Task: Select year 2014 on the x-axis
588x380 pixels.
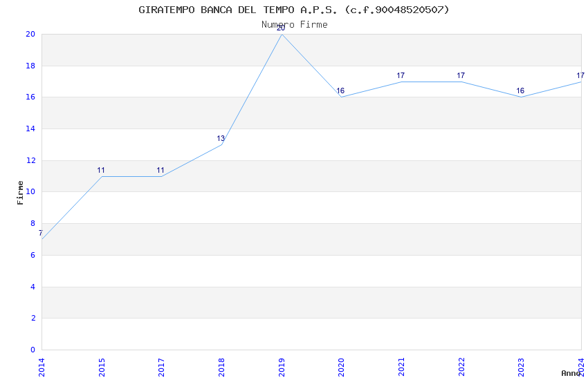Action: 42,367
